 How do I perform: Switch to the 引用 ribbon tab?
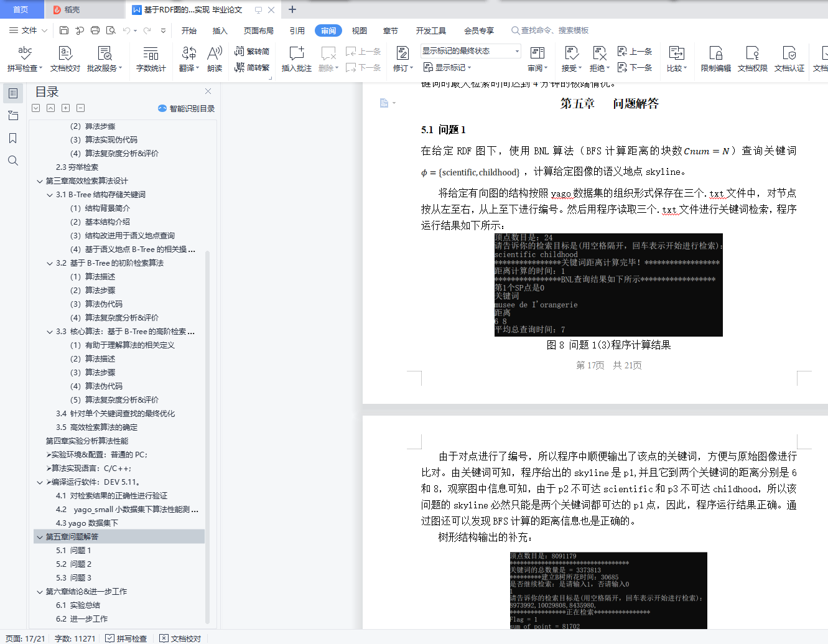pyautogui.click(x=297, y=30)
